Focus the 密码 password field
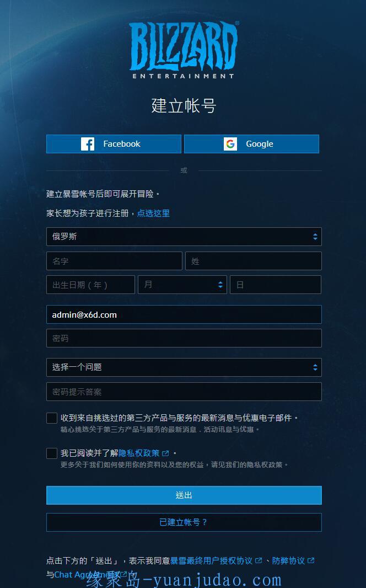The image size is (366, 588). pos(184,338)
